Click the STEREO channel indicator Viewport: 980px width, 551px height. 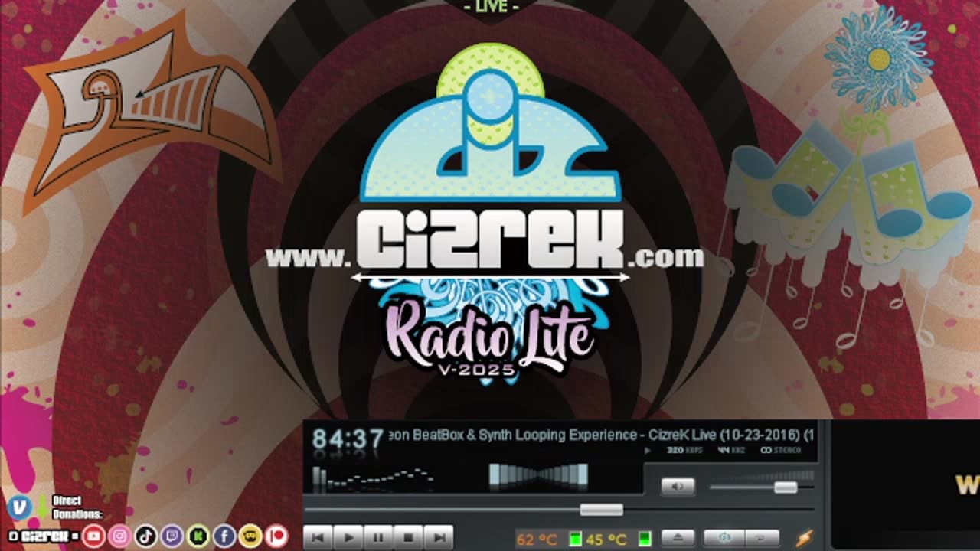point(781,451)
